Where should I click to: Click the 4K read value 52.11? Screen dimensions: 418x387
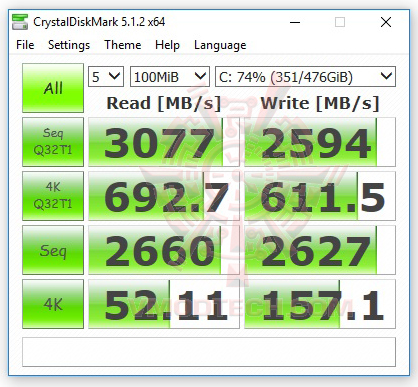click(x=164, y=304)
